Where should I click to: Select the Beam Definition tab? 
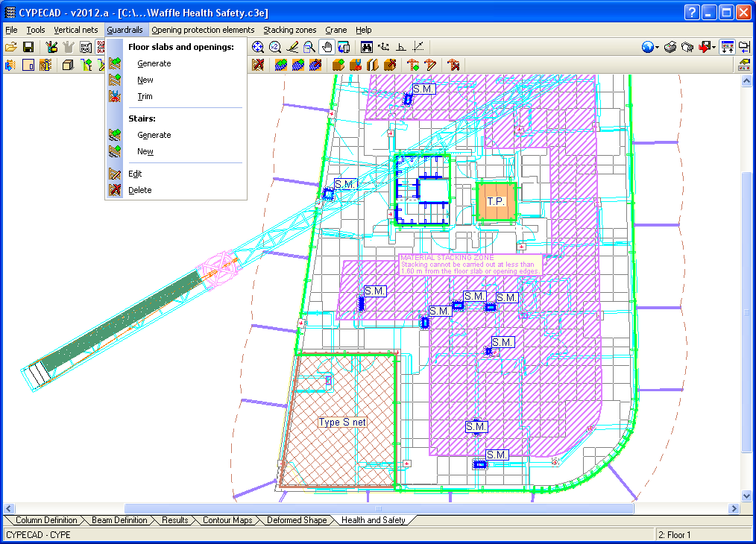119,520
